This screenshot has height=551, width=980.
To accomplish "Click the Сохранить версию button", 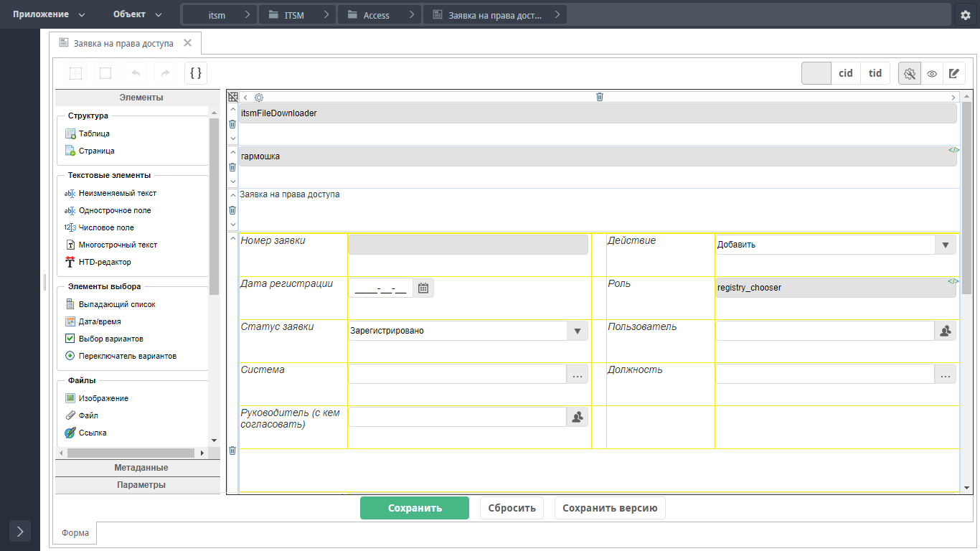I will pyautogui.click(x=610, y=508).
